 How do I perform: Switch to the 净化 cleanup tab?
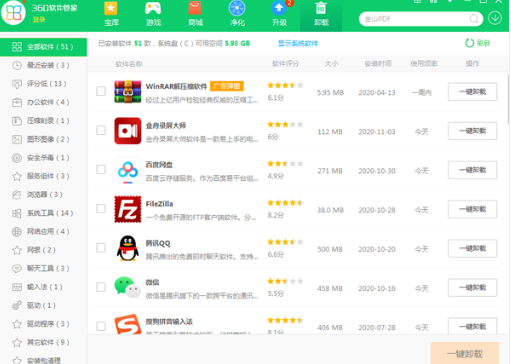tap(237, 14)
